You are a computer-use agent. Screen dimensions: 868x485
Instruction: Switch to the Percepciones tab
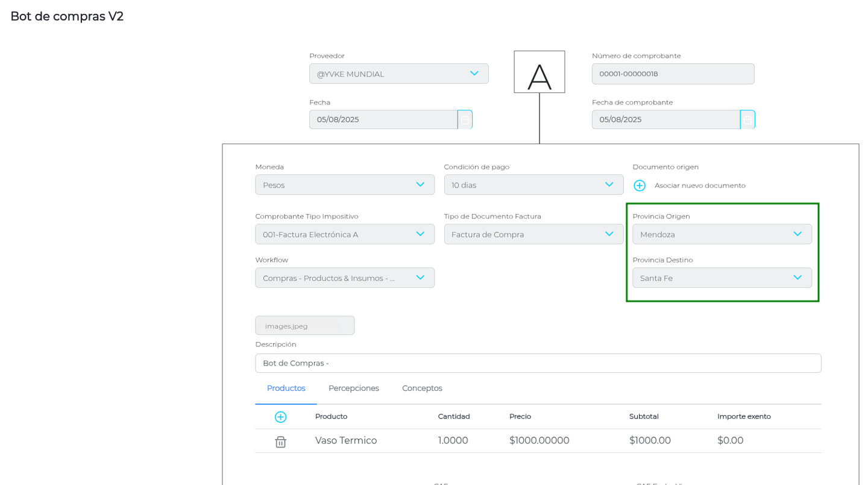click(x=354, y=388)
